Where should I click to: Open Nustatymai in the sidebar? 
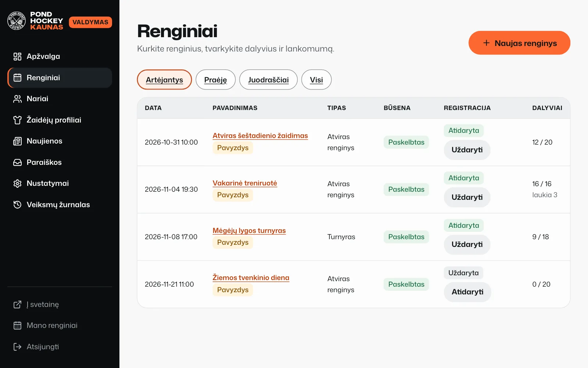tap(60, 183)
